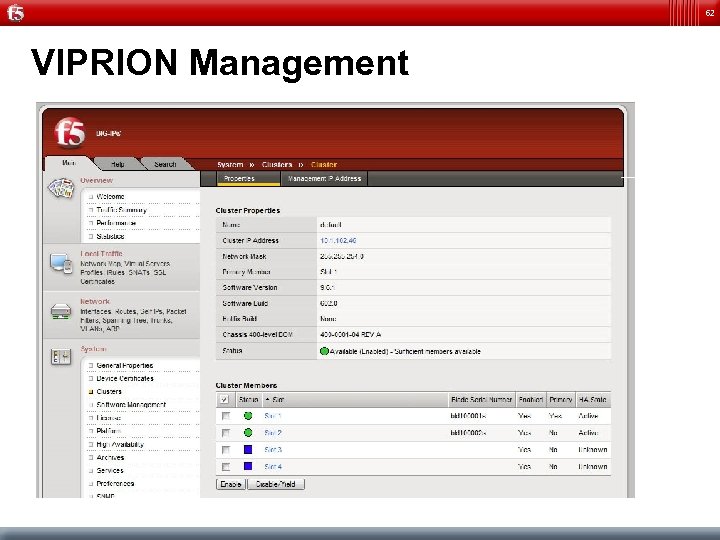Select Welcome in Overview menu
The image size is (720, 540).
click(x=110, y=197)
